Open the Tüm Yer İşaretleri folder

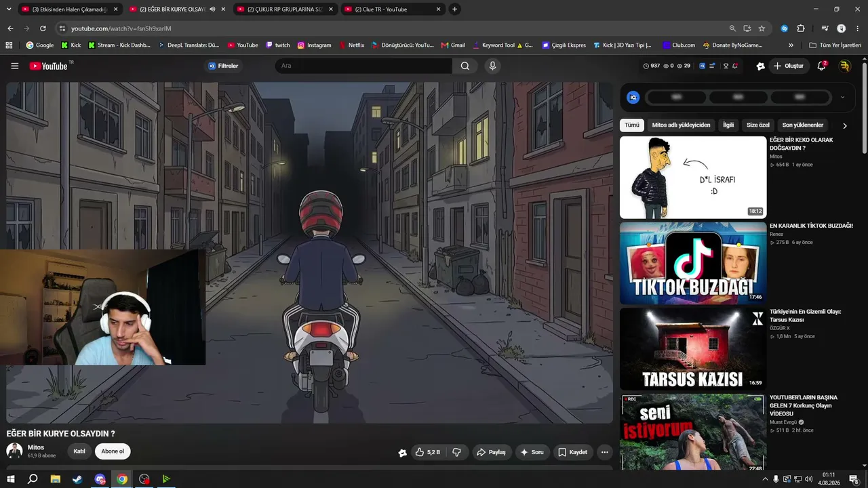(835, 45)
